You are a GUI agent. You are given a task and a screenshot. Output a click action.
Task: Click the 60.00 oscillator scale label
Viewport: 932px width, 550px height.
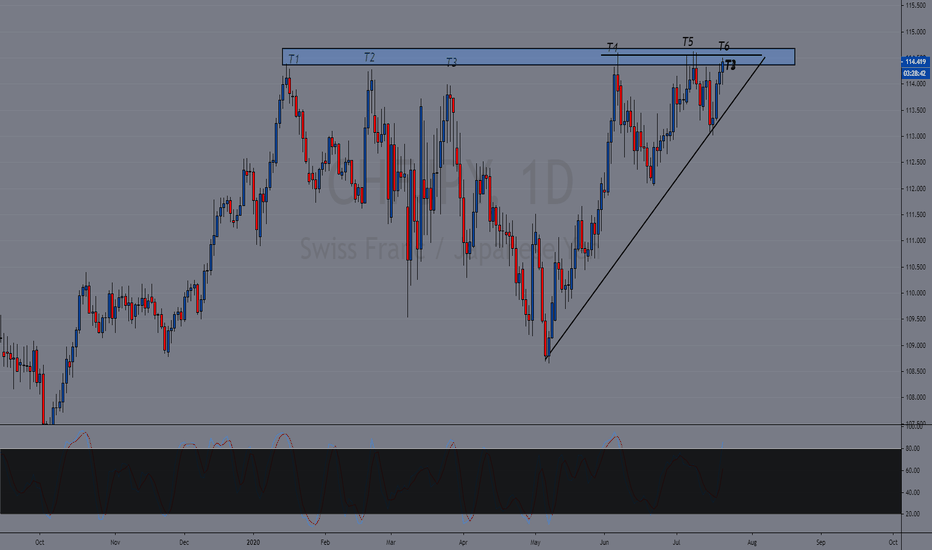[x=912, y=470]
